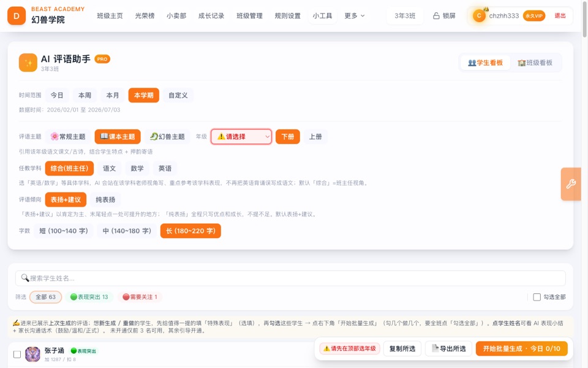Open 成长记录 in top navigation
This screenshot has width=588, height=368.
click(211, 16)
